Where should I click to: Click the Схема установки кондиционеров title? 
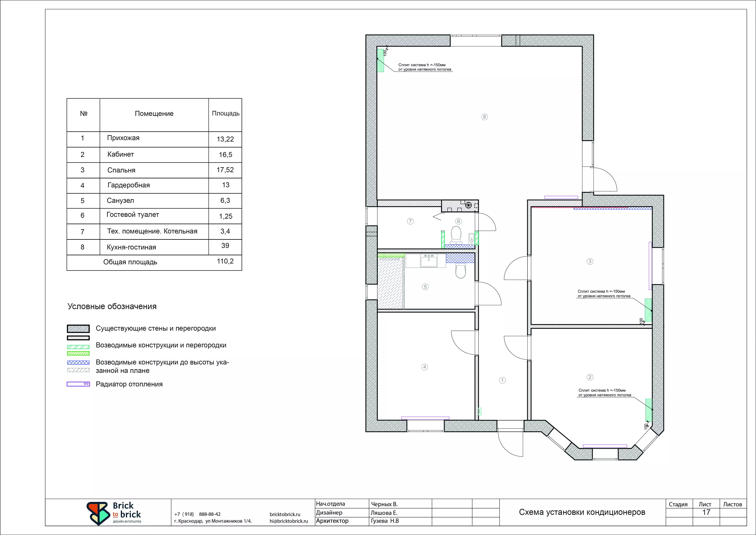582,512
